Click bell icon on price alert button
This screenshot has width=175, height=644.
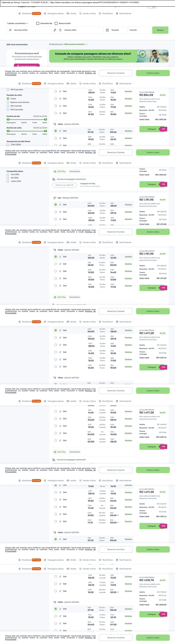point(18,66)
